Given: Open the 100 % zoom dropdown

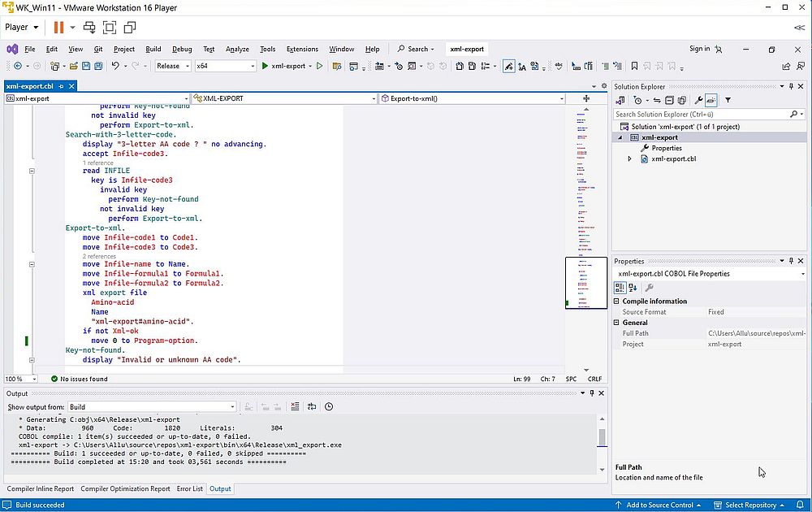Looking at the screenshot, I should point(21,379).
